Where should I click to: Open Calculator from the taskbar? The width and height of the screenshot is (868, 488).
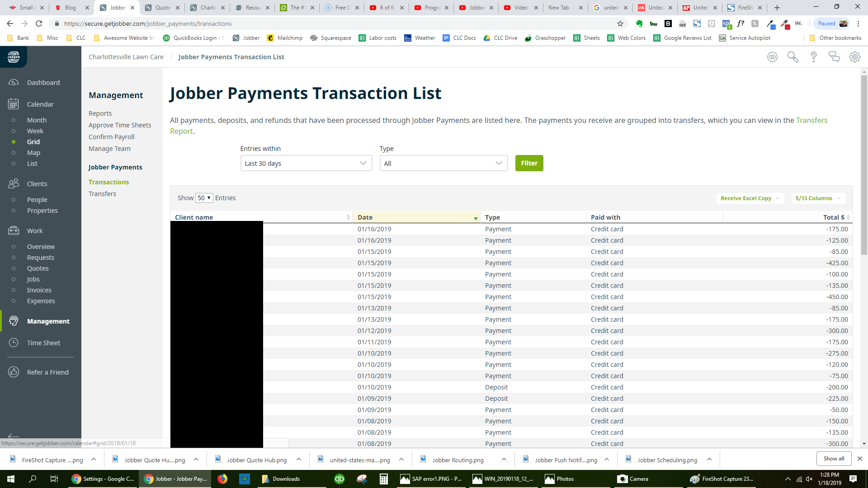pyautogui.click(x=383, y=479)
